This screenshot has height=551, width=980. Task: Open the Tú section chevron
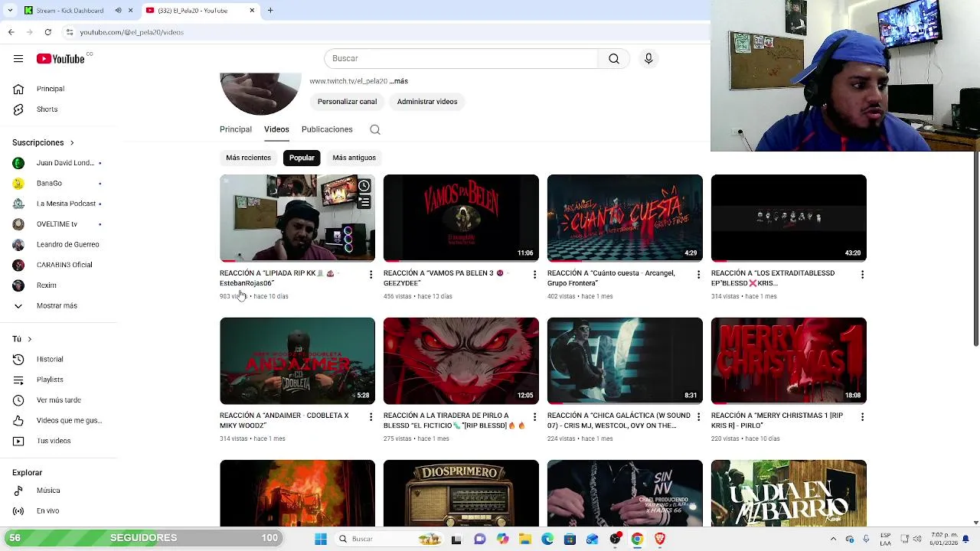point(29,339)
